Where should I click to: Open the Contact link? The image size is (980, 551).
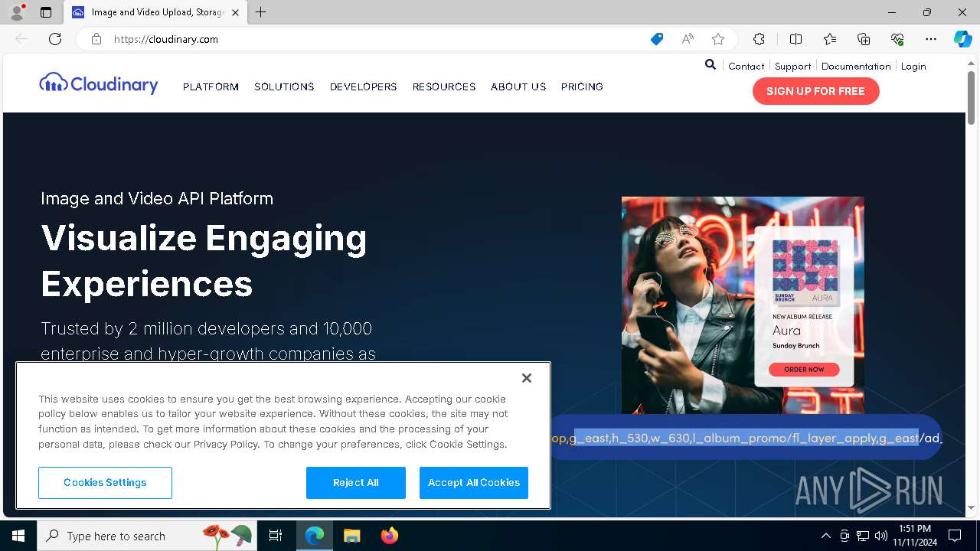click(746, 66)
